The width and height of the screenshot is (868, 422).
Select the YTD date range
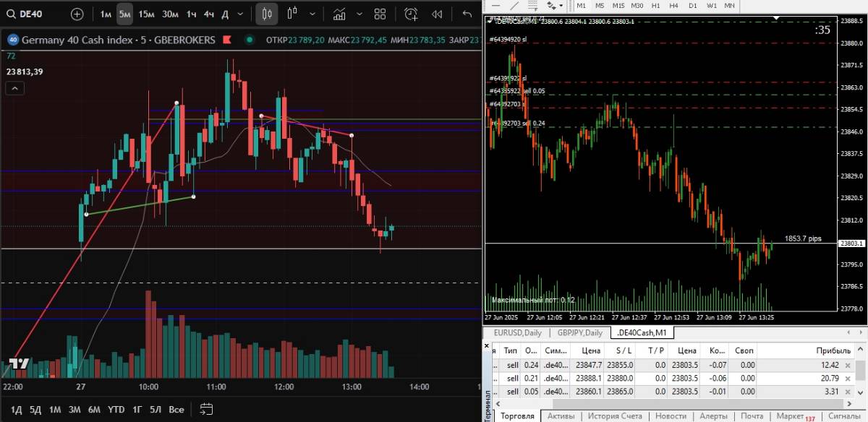pyautogui.click(x=116, y=410)
